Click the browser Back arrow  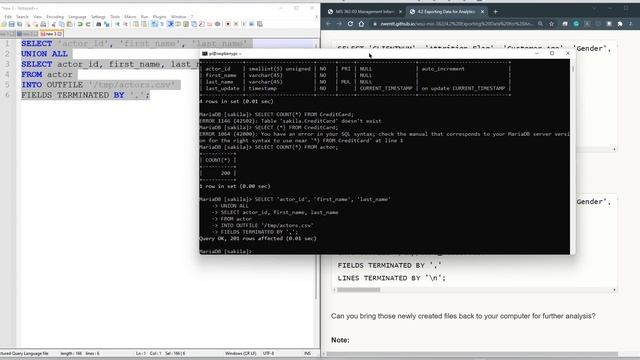pyautogui.click(x=329, y=24)
